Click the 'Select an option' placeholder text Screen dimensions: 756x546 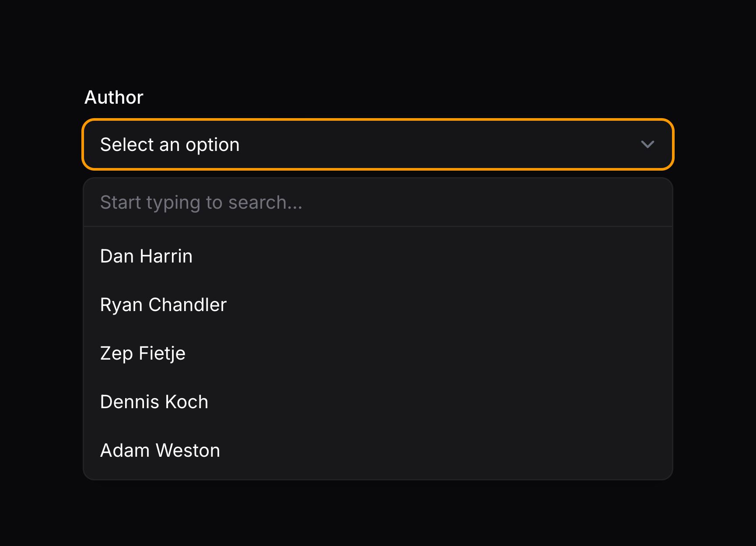point(170,144)
